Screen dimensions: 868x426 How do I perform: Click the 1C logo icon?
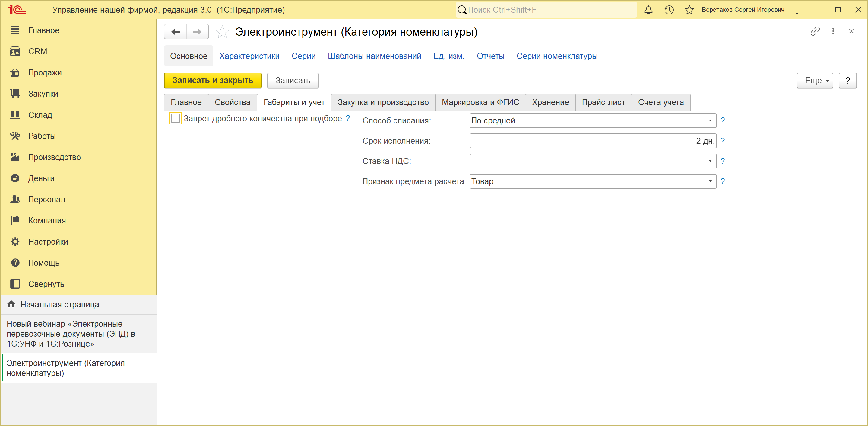[17, 10]
